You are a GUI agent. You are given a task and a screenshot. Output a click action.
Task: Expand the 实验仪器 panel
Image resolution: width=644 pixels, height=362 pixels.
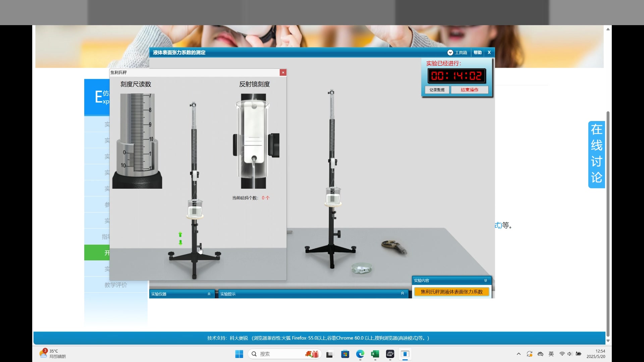(x=209, y=294)
